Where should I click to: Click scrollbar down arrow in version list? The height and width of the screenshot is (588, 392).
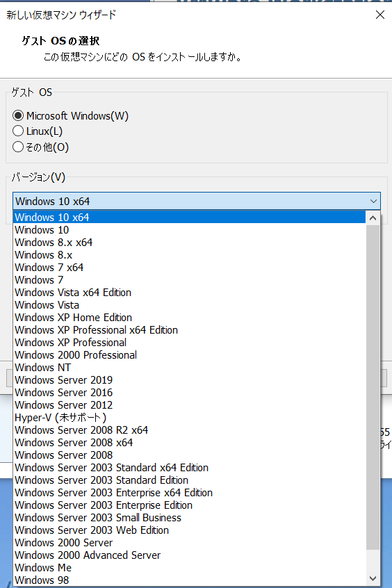point(373,579)
